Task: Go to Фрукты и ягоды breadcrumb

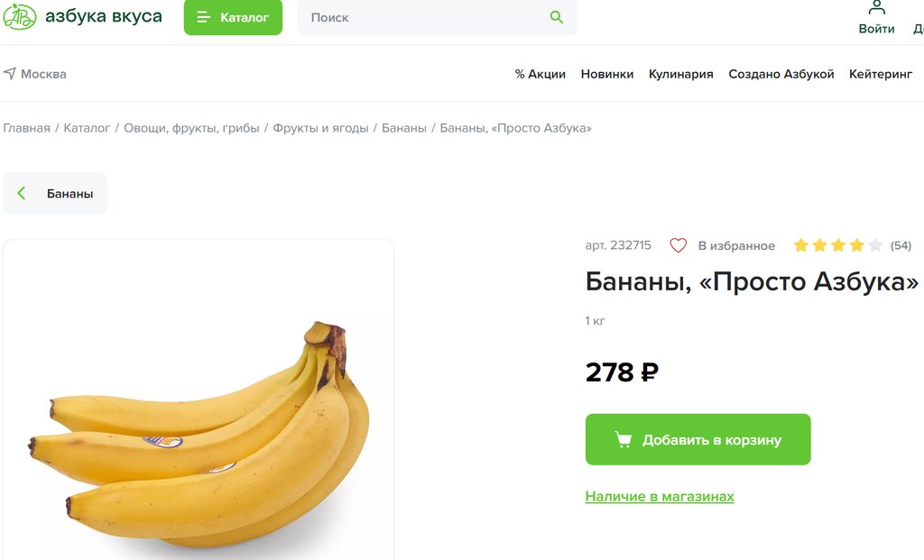Action: [320, 128]
